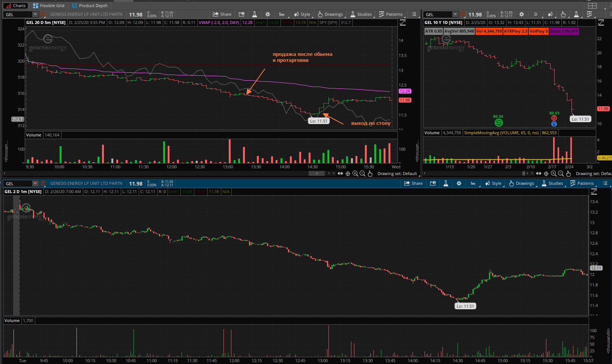
Task: Click the Drawings hand icon in daily chart toolbar
Action: pos(563,14)
